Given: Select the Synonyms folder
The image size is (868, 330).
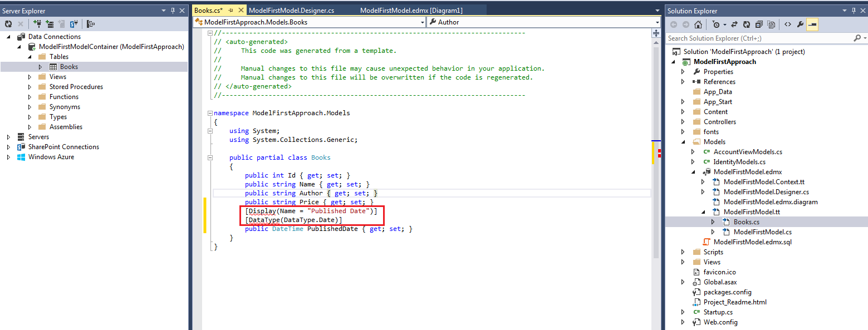Looking at the screenshot, I should point(65,107).
